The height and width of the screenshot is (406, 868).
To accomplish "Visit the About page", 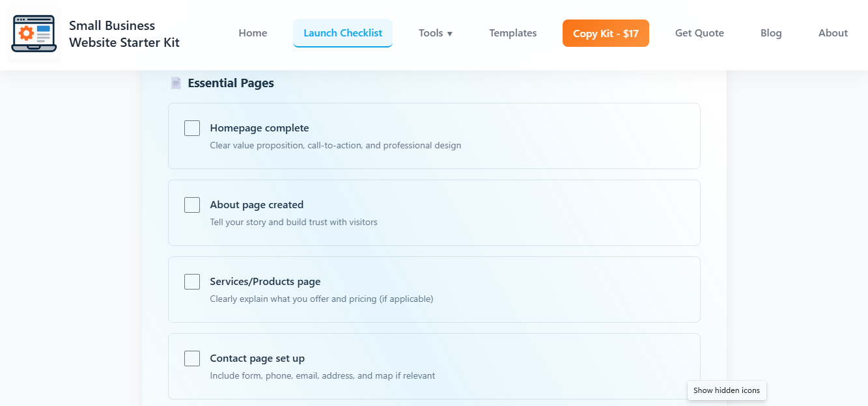I will (x=833, y=33).
